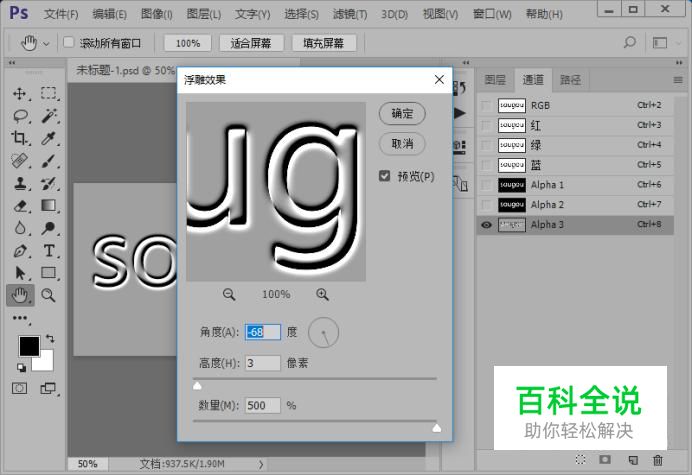
Task: Enable Scroll All Windows checkbox
Action: click(x=68, y=42)
